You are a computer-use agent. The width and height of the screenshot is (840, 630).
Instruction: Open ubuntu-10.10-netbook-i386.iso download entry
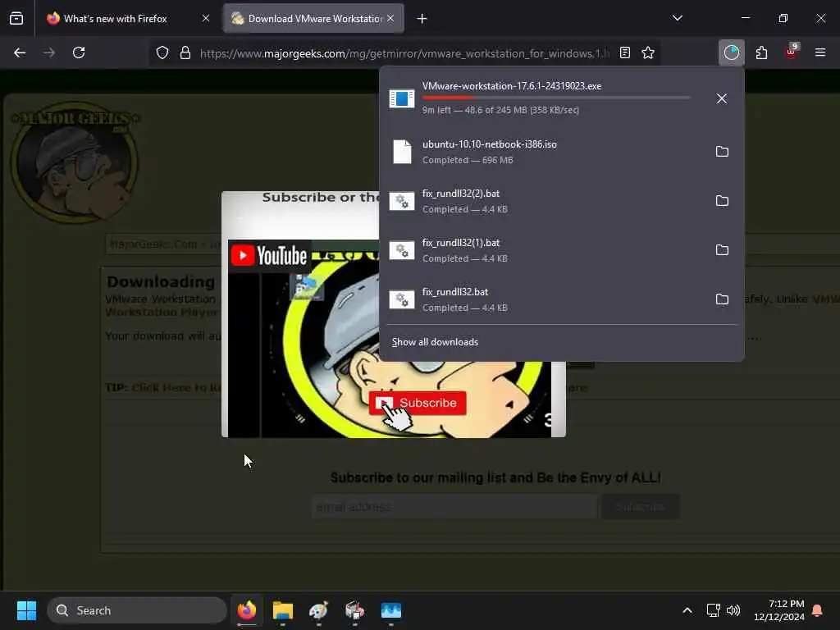[x=544, y=152]
